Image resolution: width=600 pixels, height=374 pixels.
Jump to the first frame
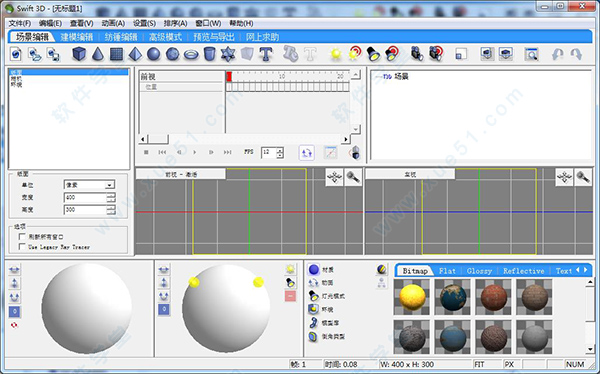click(162, 152)
